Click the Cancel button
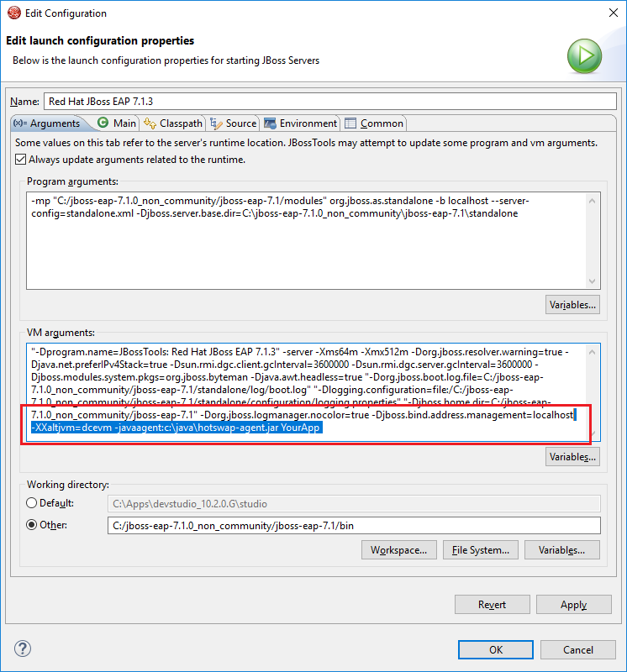Viewport: 627px width, 672px height. pyautogui.click(x=578, y=649)
